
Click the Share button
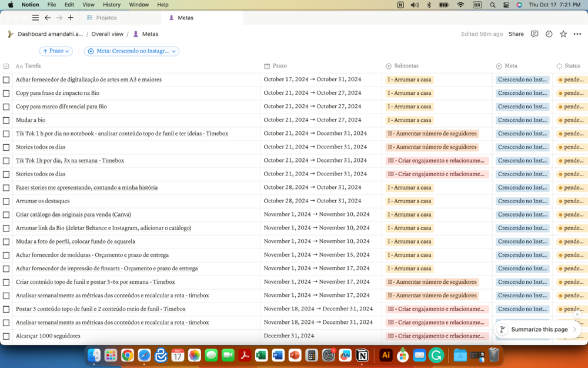(516, 34)
